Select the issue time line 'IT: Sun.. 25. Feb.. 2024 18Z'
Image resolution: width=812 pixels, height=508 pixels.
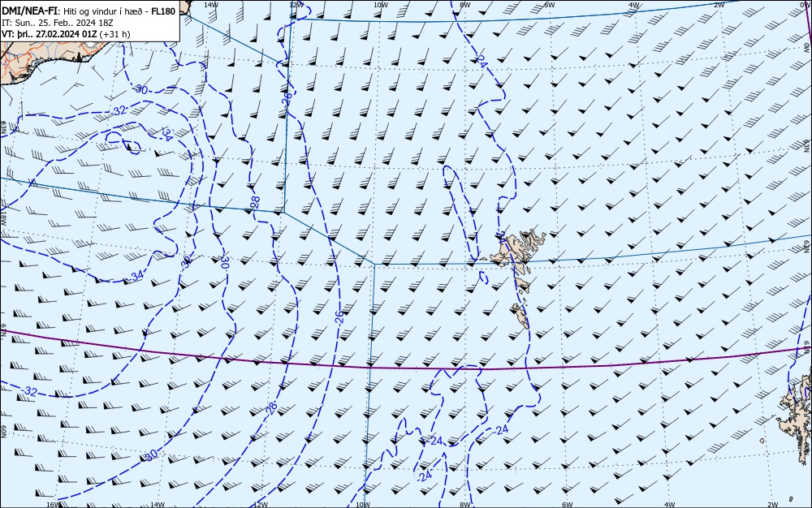tap(58, 24)
